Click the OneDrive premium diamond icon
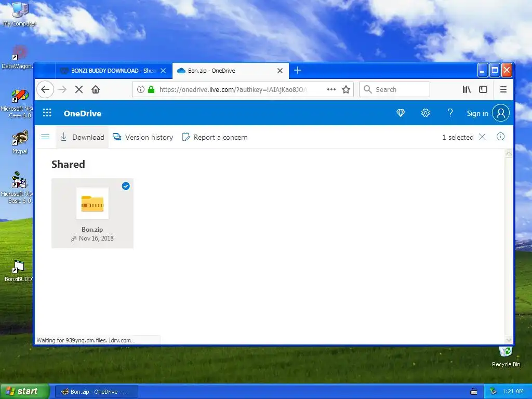 401,113
